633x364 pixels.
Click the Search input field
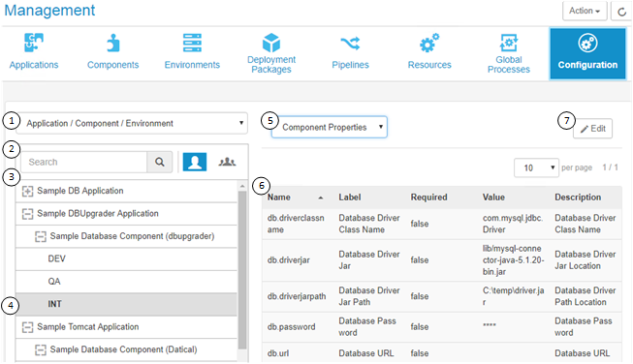coord(84,162)
